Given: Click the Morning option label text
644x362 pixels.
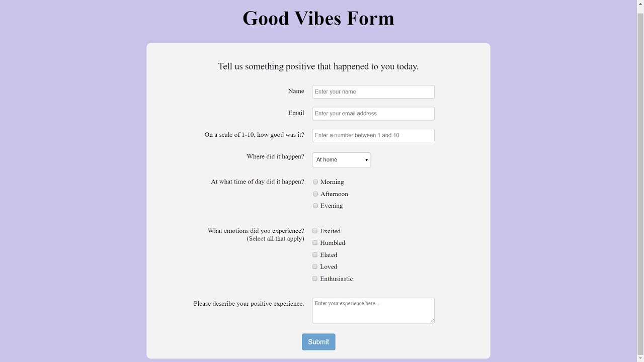Looking at the screenshot, I should coord(332,182).
